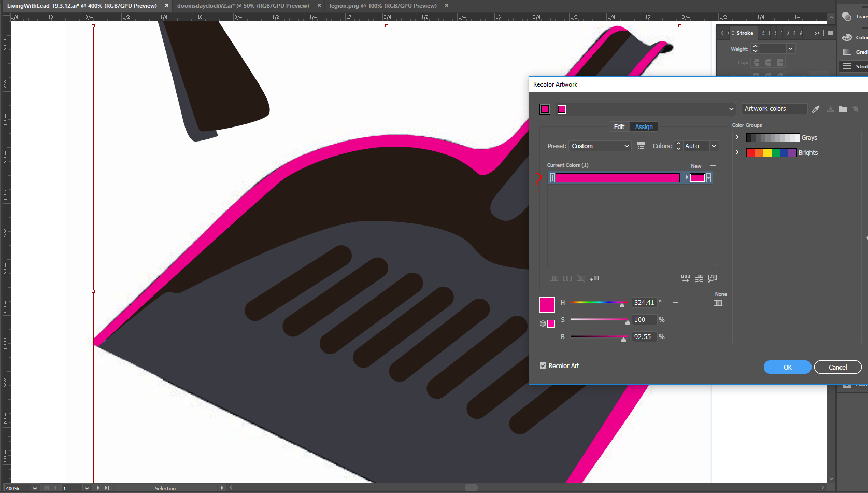Screen dimensions: 868x493
Task: Open the Preset dropdown showing Custom
Action: [600, 146]
